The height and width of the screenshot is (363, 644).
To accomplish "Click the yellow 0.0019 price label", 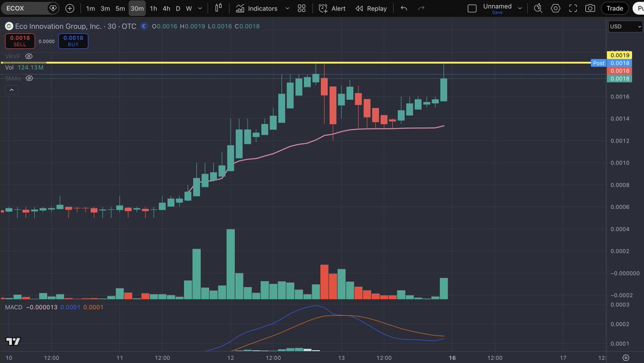I will click(620, 55).
